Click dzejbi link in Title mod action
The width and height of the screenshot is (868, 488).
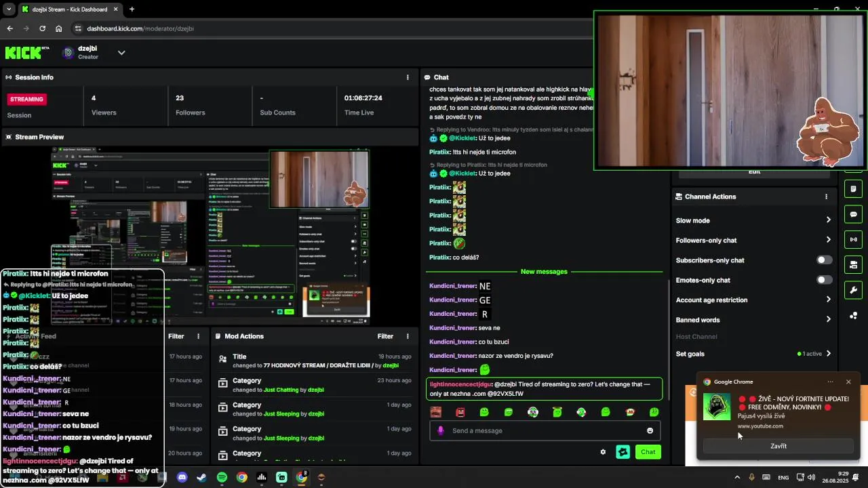(391, 365)
